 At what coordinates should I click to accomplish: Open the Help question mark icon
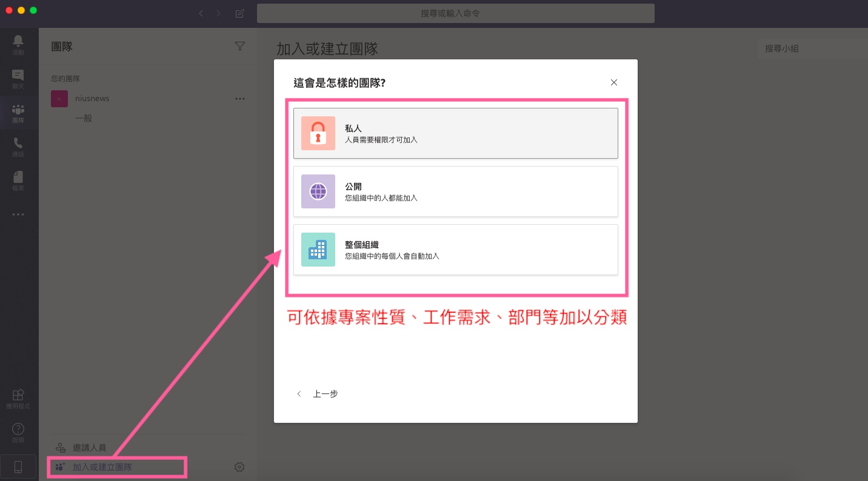[18, 431]
